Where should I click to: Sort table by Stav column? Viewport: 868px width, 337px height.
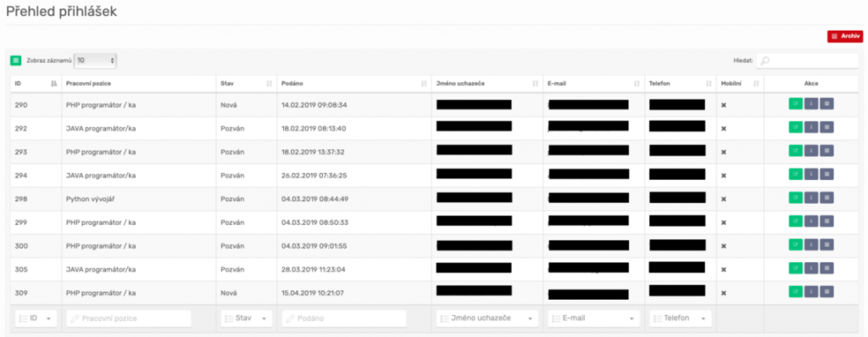[246, 84]
